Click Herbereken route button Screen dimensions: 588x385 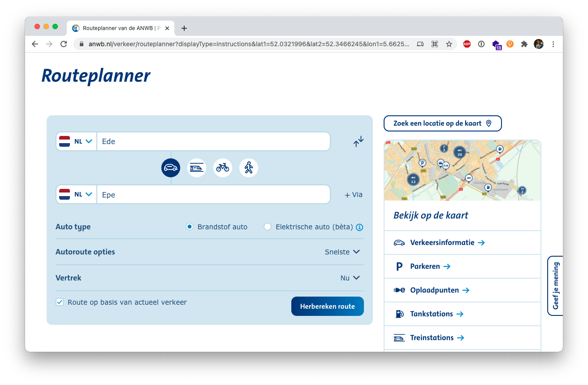[328, 306]
